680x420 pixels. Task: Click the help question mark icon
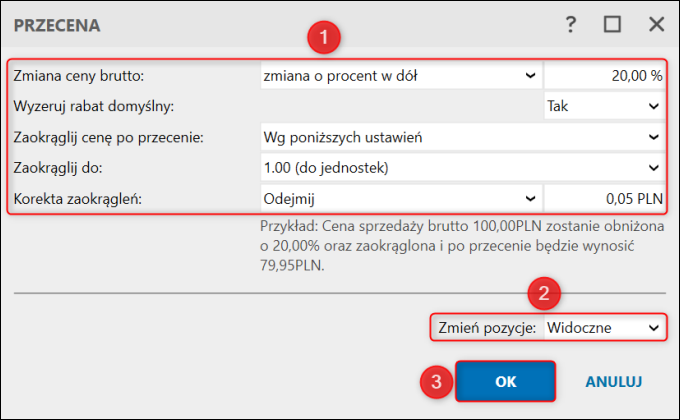pyautogui.click(x=571, y=25)
